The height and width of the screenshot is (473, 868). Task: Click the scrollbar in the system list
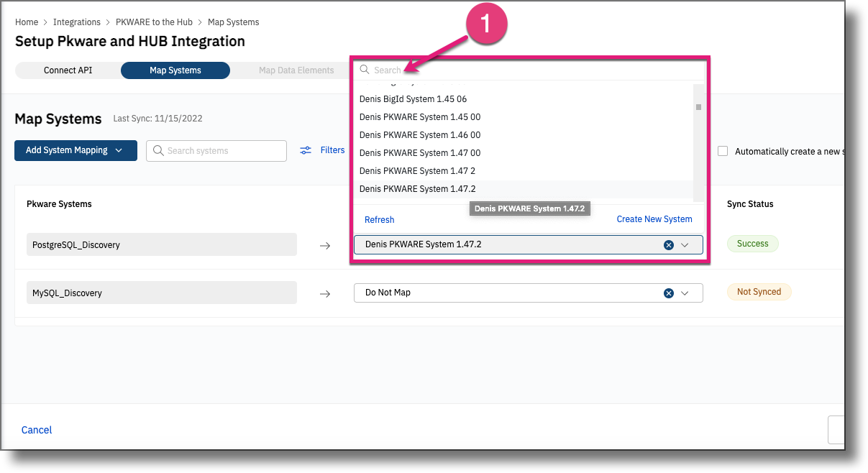tap(698, 106)
